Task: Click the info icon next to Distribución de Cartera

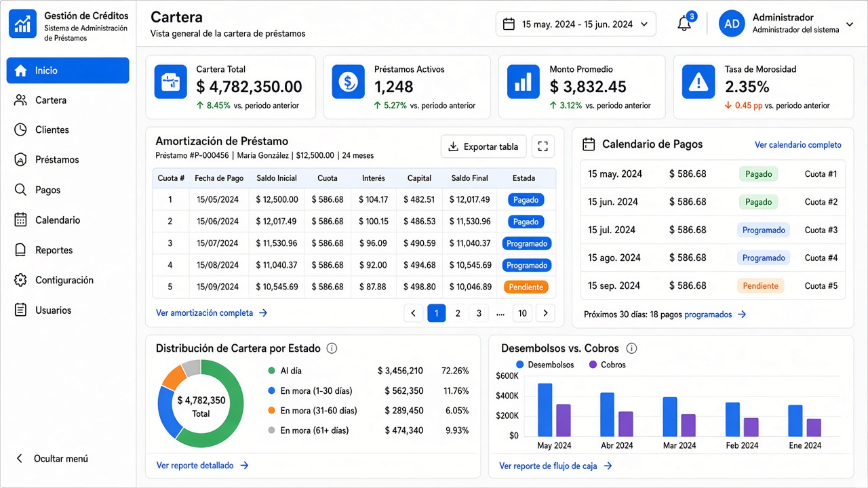Action: pos(332,348)
